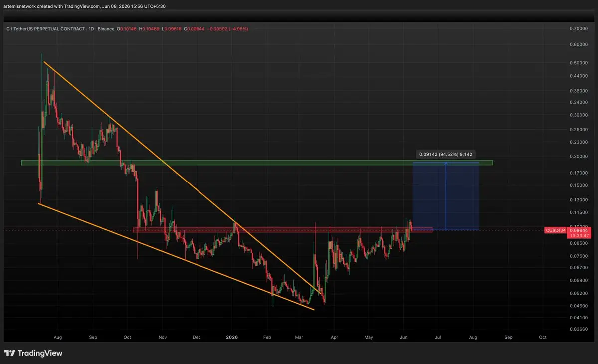Select the green horizontal resistance zone

click(257, 163)
